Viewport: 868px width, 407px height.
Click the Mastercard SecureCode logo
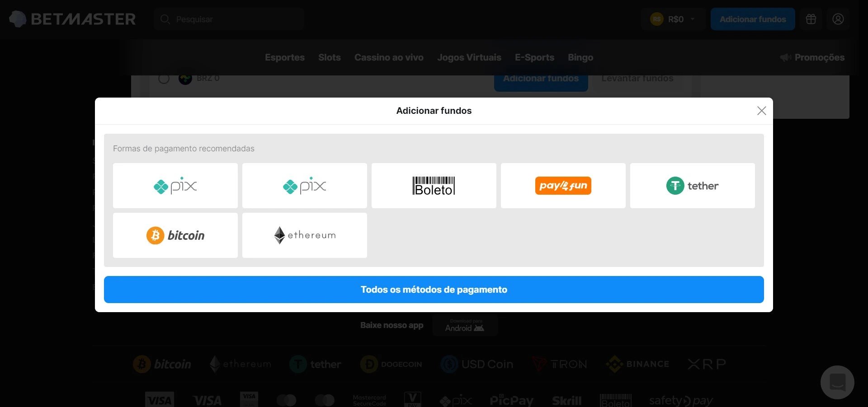click(369, 400)
